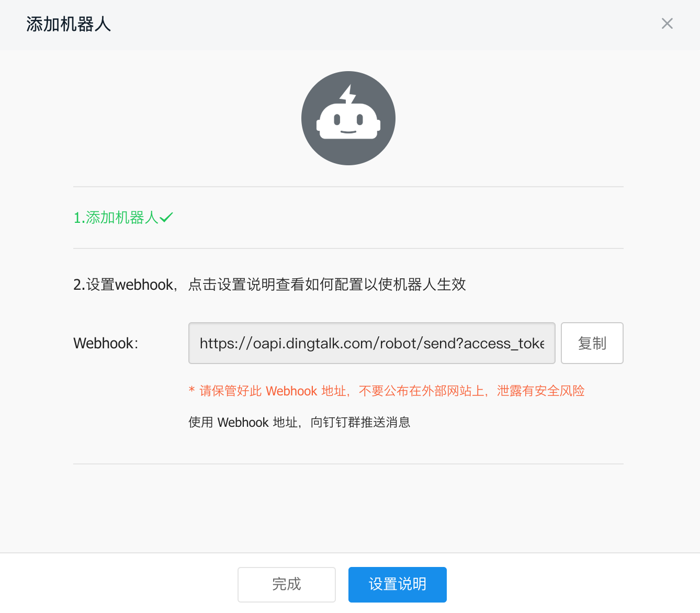The height and width of the screenshot is (613, 700).
Task: Click the 使用 Webhook 地址 hint text
Action: pos(299,422)
